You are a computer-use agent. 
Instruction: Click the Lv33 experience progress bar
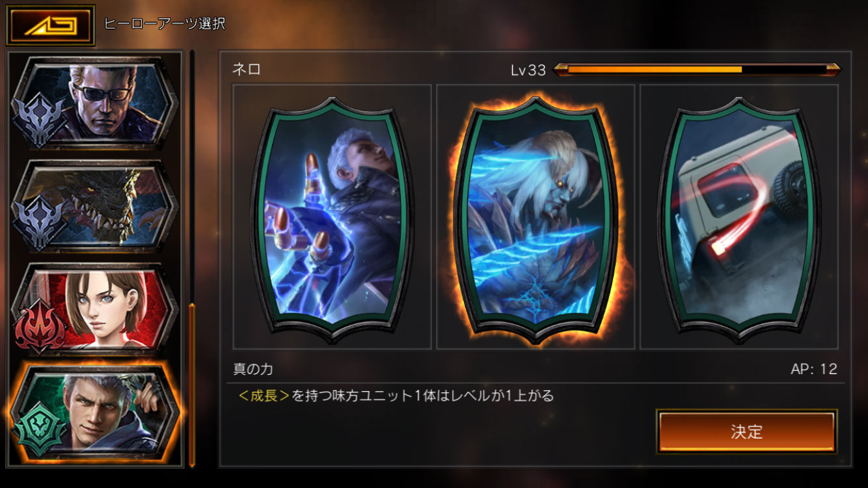pos(696,70)
